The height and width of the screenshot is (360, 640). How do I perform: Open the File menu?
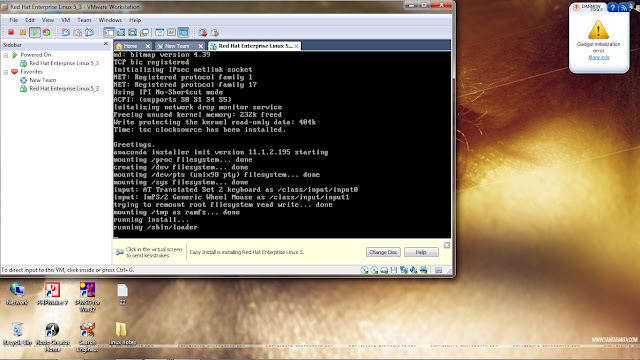[13, 20]
